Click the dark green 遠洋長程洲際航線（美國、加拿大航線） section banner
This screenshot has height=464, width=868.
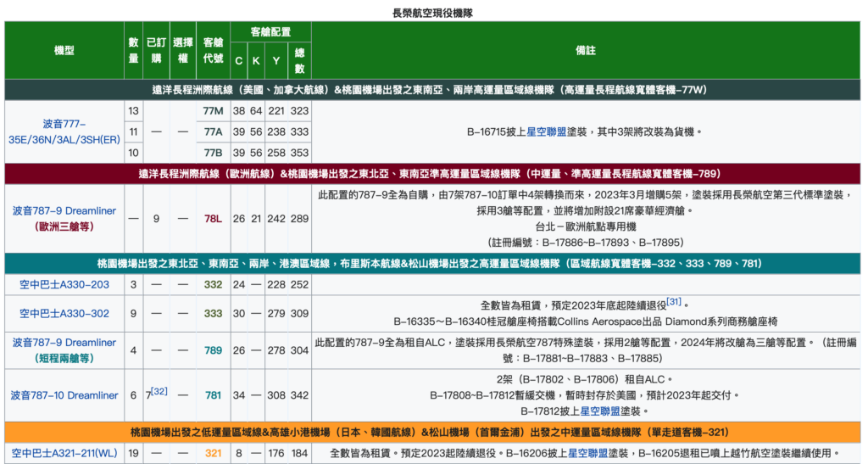[432, 90]
